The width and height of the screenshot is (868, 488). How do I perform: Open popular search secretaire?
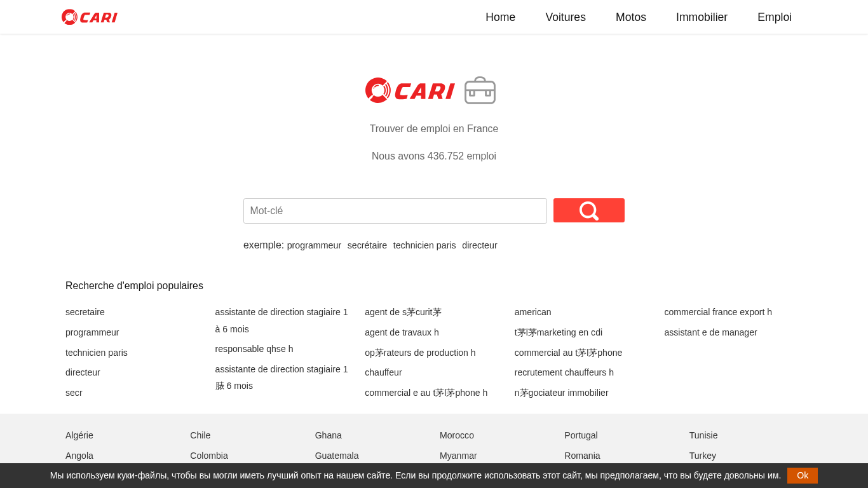pyautogui.click(x=85, y=312)
